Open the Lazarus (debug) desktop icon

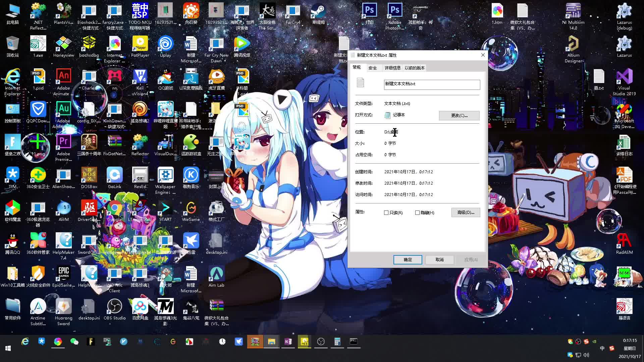pyautogui.click(x=624, y=17)
